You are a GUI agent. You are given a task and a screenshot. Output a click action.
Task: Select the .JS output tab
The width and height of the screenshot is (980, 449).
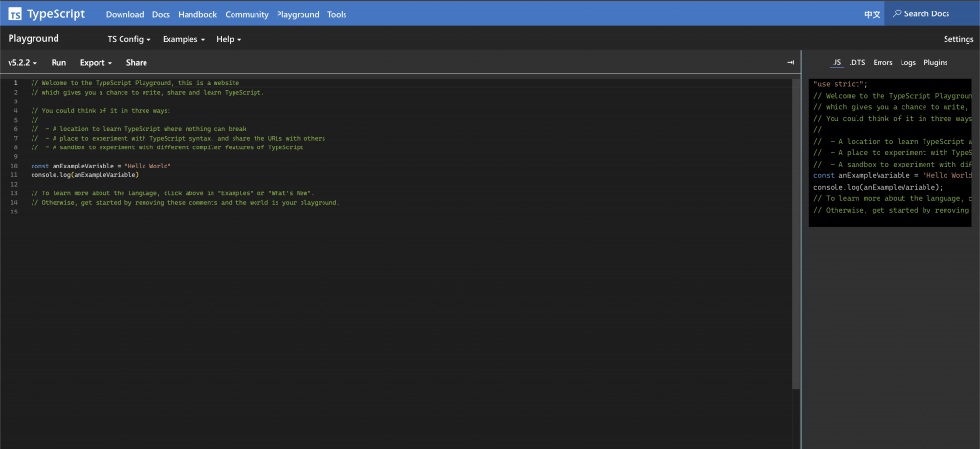836,62
